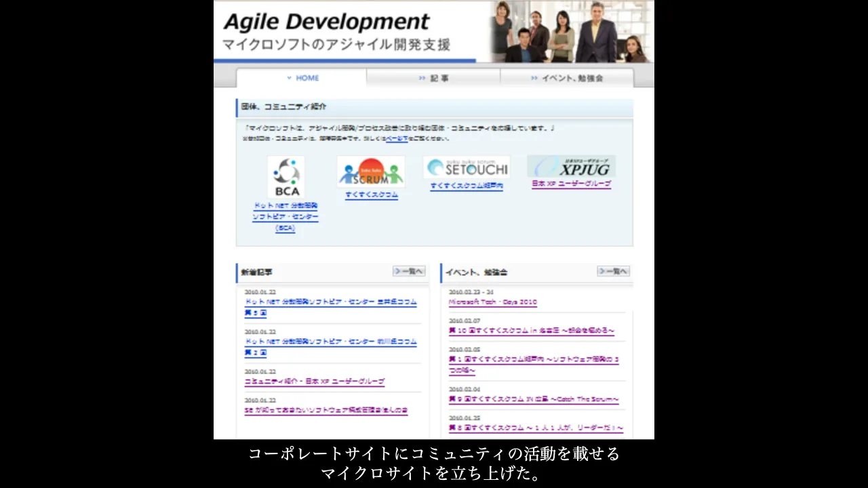868x488 pixels.
Task: Open the Suku Suku SCRUM logo
Action: (x=371, y=172)
